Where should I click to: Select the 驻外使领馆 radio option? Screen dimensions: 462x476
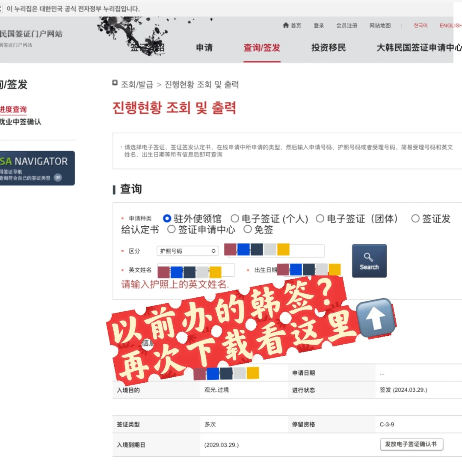coord(167,218)
